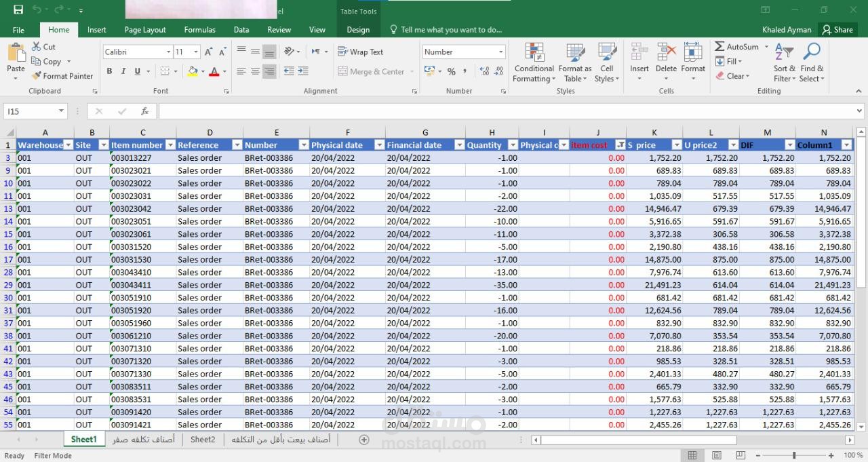This screenshot has width=868, height=462.
Task: Open the Format cells menu
Action: (x=693, y=62)
